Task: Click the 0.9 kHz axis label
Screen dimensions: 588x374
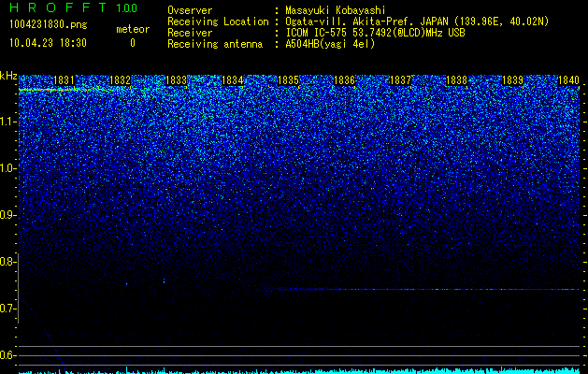Action: 7,215
